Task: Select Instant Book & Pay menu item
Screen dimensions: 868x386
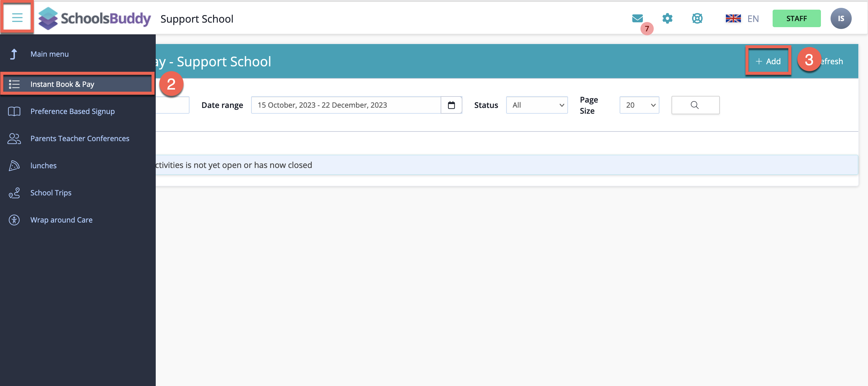Action: (62, 84)
